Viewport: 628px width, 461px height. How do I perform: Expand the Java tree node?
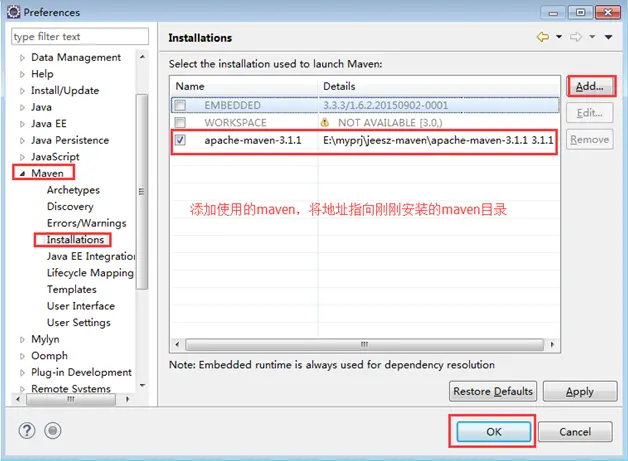(x=22, y=107)
